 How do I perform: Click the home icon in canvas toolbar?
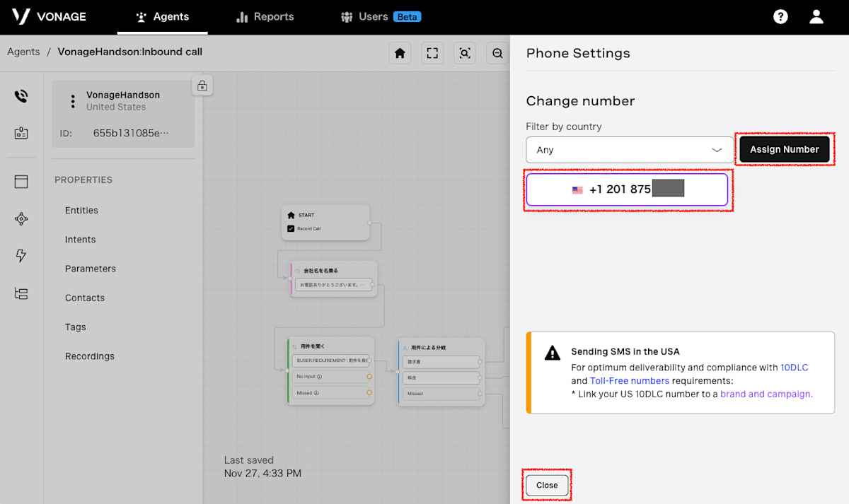[400, 53]
